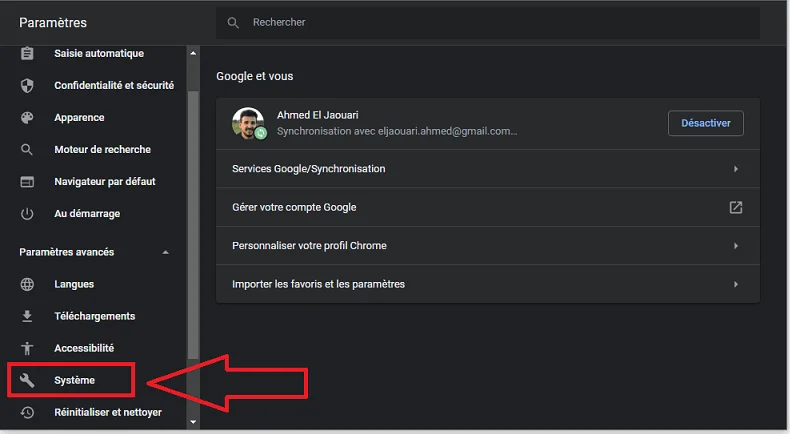
Task: Open Services Google/Synchronisation row
Action: tap(488, 169)
